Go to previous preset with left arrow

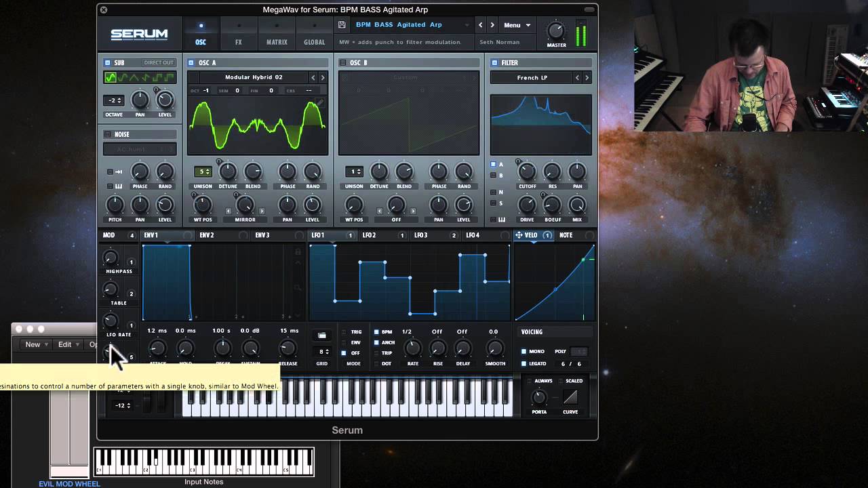coord(481,25)
